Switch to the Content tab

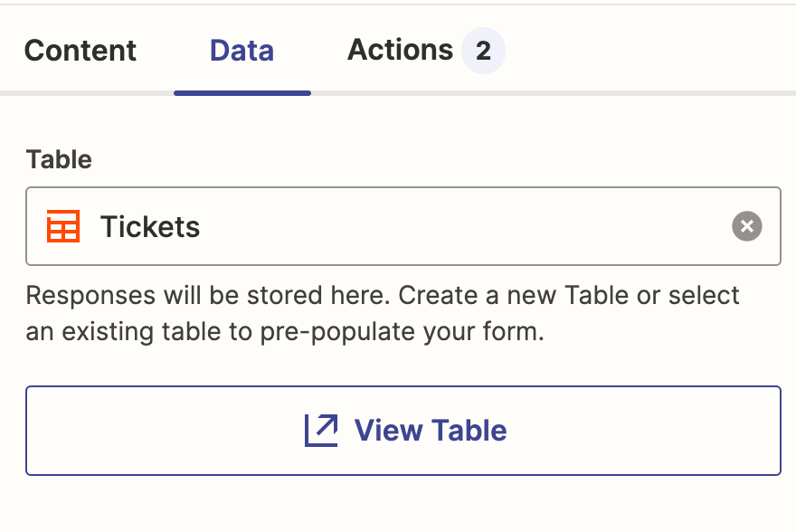click(81, 51)
